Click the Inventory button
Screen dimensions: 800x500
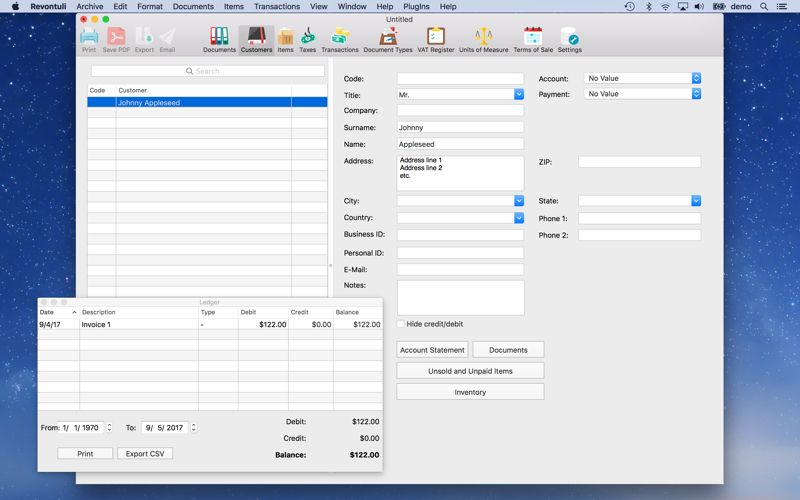point(470,392)
